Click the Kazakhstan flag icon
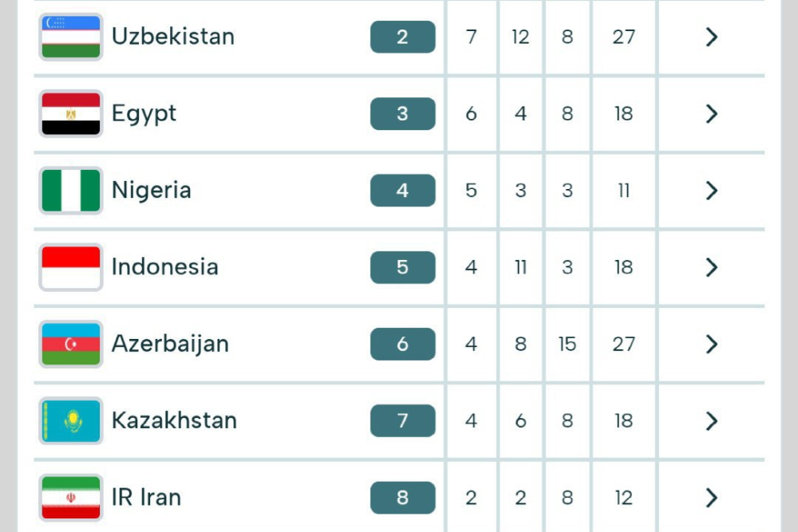 point(71,420)
